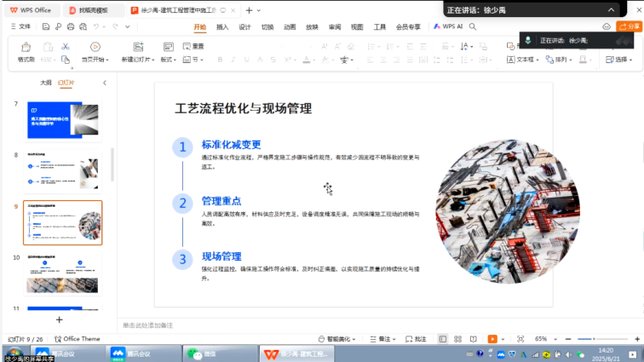The image size is (644, 362).
Task: Open Print Preview icon in quick toolbar
Action: [x=83, y=26]
